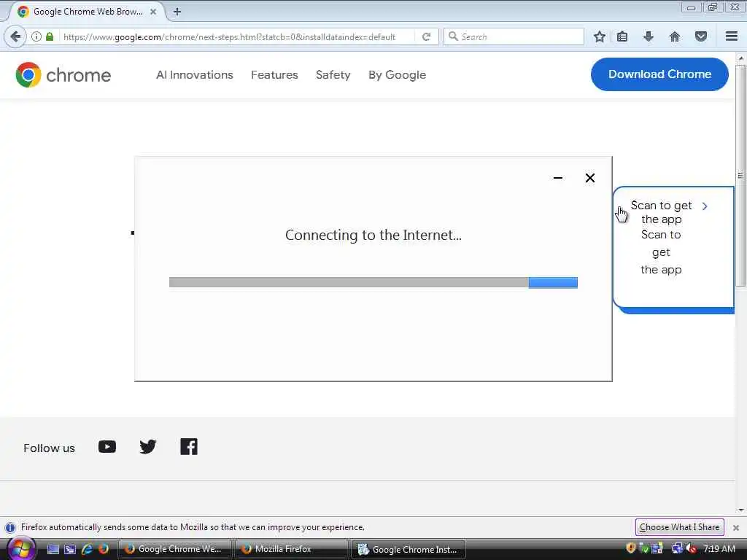
Task: Click the Follow us label
Action: (49, 448)
